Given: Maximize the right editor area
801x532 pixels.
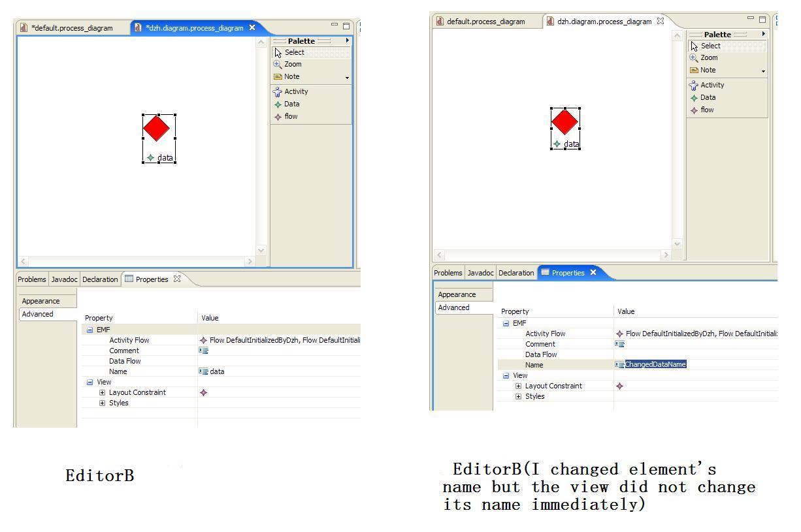Looking at the screenshot, I should pyautogui.click(x=762, y=20).
